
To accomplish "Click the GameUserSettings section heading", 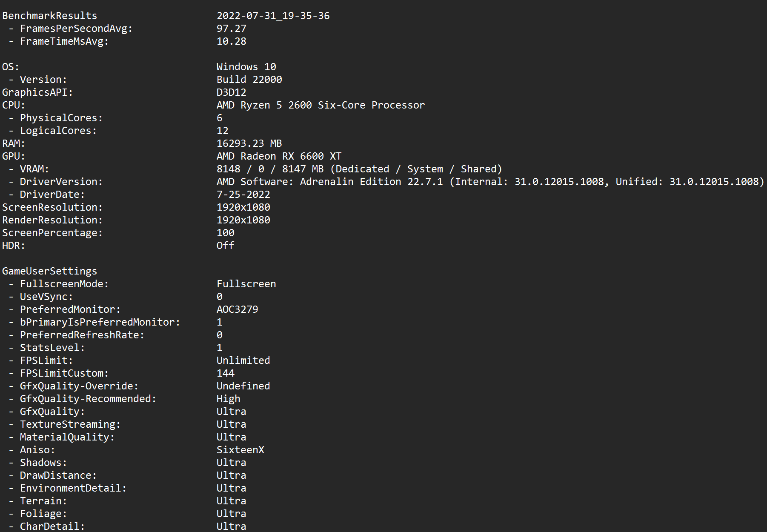I will pyautogui.click(x=49, y=271).
